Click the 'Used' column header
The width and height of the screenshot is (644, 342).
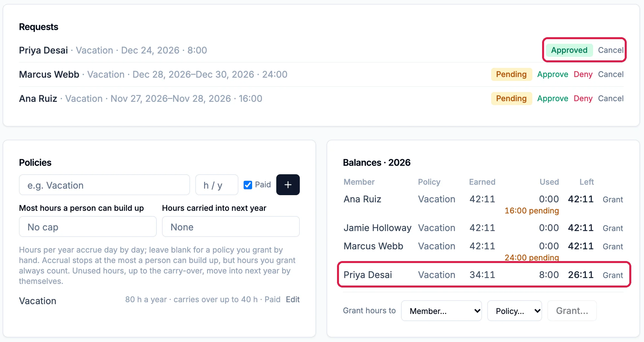(x=549, y=182)
